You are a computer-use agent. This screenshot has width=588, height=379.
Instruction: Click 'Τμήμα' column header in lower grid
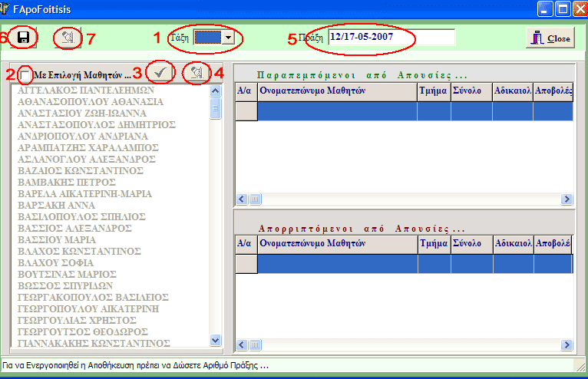433,243
